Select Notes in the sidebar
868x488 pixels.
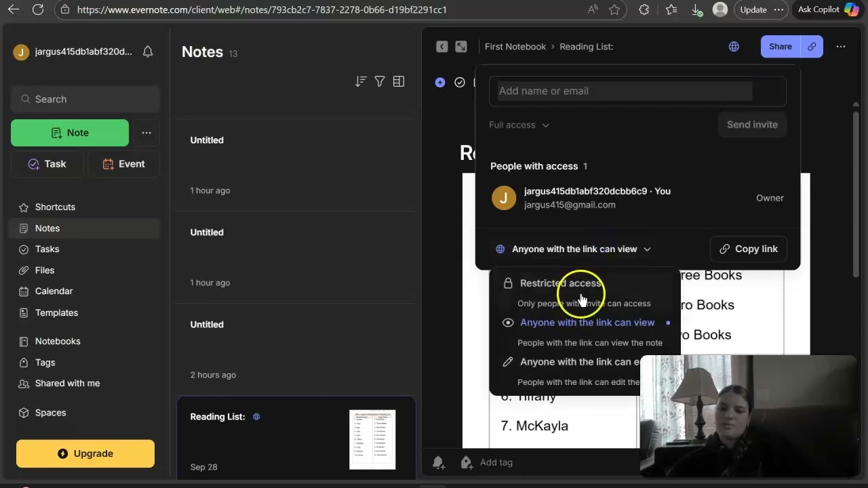point(85,228)
